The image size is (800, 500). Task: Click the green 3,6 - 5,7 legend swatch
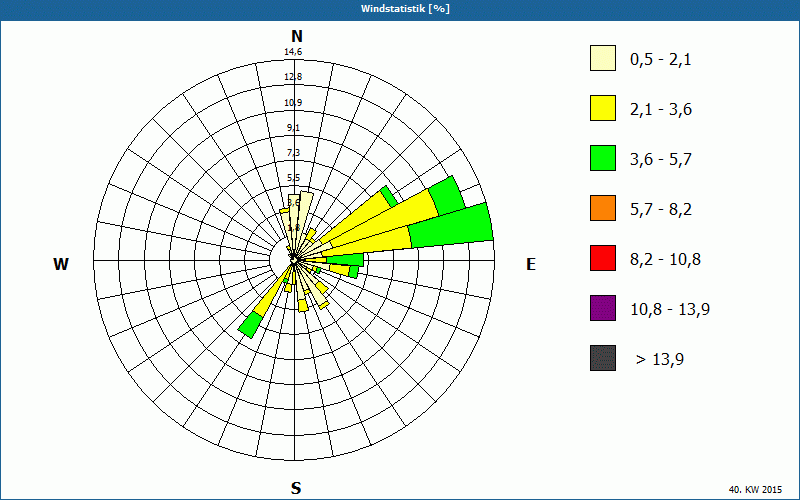(603, 158)
